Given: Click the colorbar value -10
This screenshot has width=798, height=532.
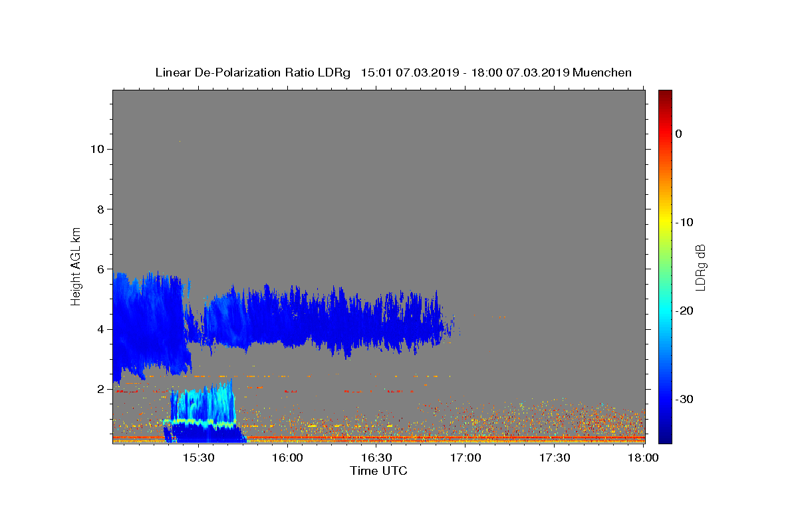Looking at the screenshot, I should 685,222.
